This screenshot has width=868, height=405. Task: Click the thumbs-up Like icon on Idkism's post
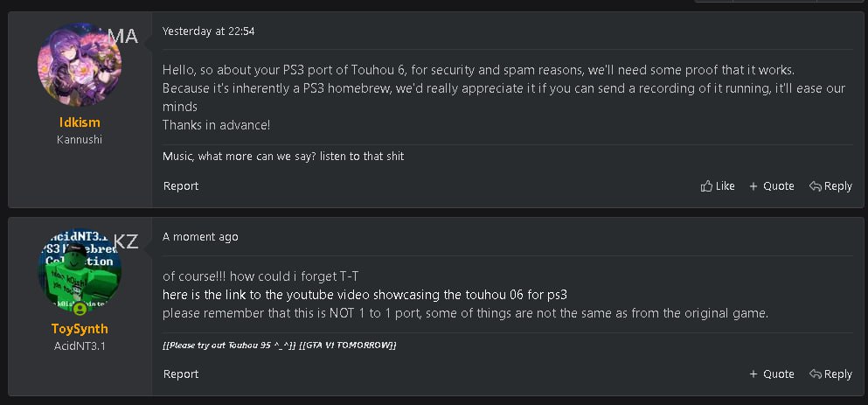tap(707, 186)
